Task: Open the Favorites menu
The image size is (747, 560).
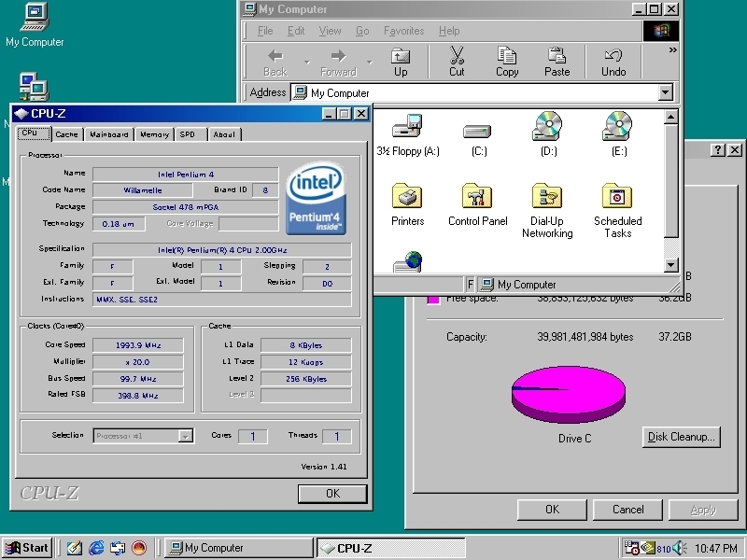Action: tap(403, 31)
